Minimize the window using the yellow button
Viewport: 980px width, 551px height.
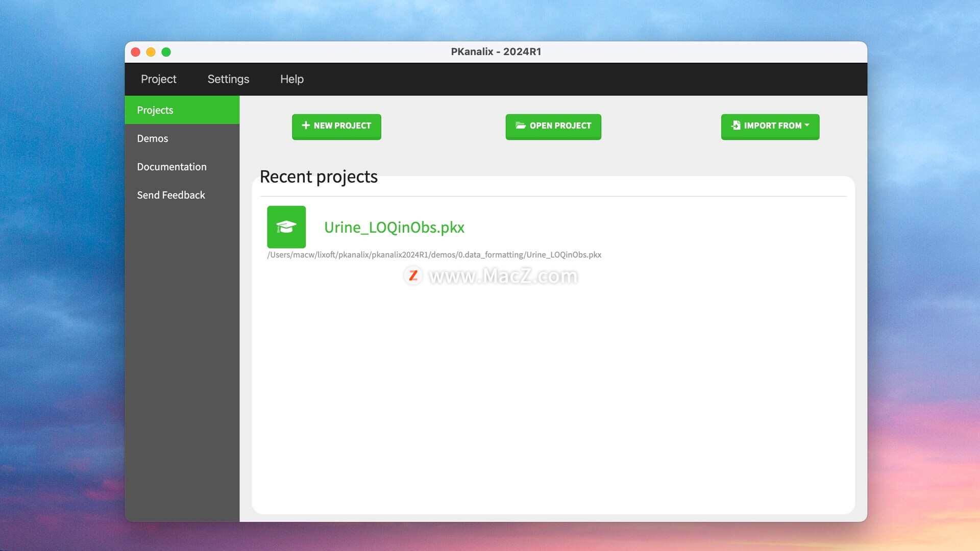[151, 52]
